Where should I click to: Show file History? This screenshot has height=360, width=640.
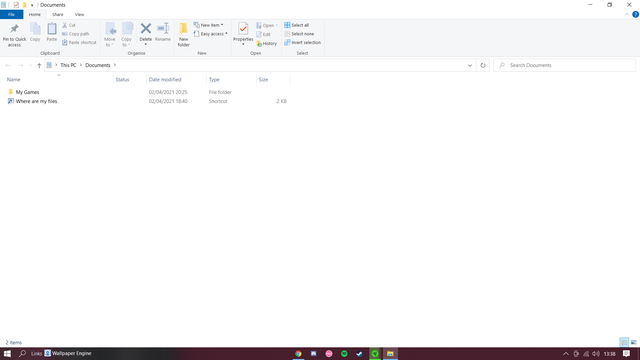click(267, 43)
